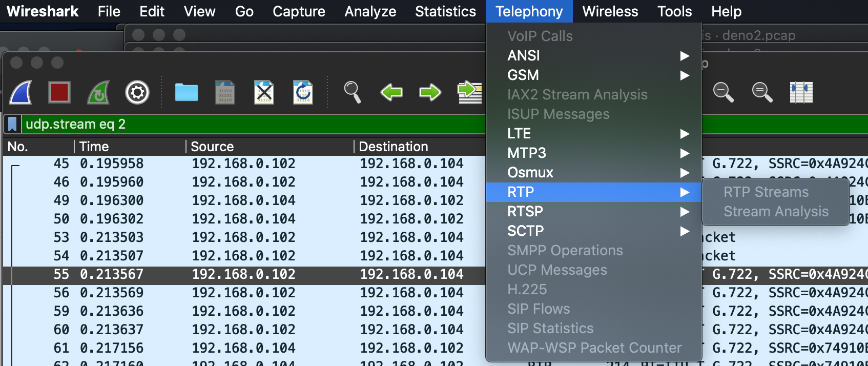The width and height of the screenshot is (868, 366).
Task: Click the resize columns icon
Action: pos(801,92)
